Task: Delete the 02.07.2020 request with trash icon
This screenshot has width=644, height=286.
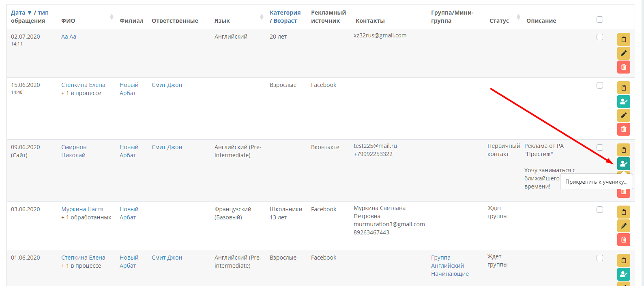Action: 624,67
